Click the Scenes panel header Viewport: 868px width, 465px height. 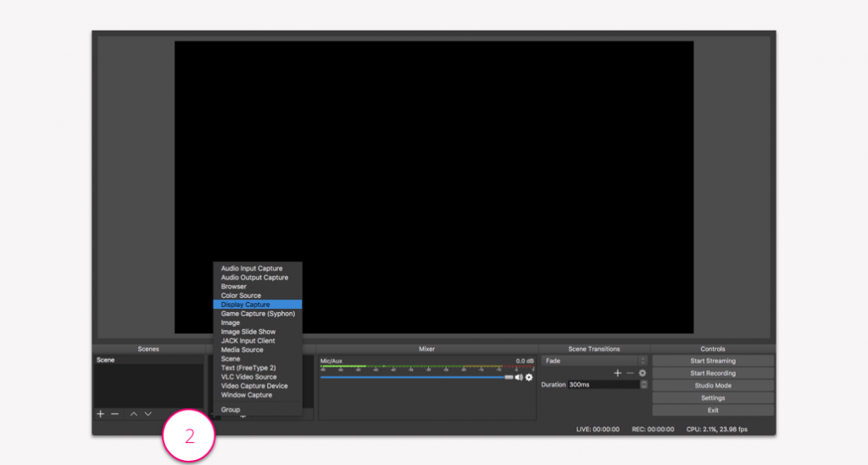[x=148, y=349]
